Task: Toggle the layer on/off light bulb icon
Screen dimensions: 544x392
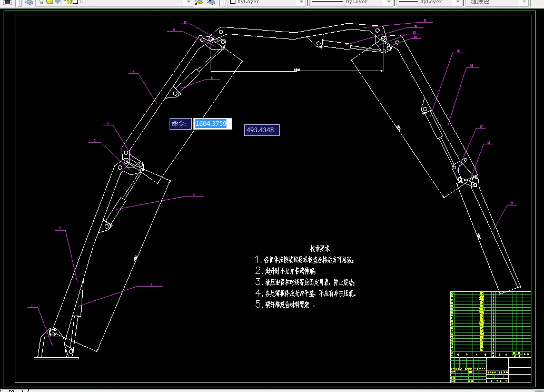Action: pos(41,2)
